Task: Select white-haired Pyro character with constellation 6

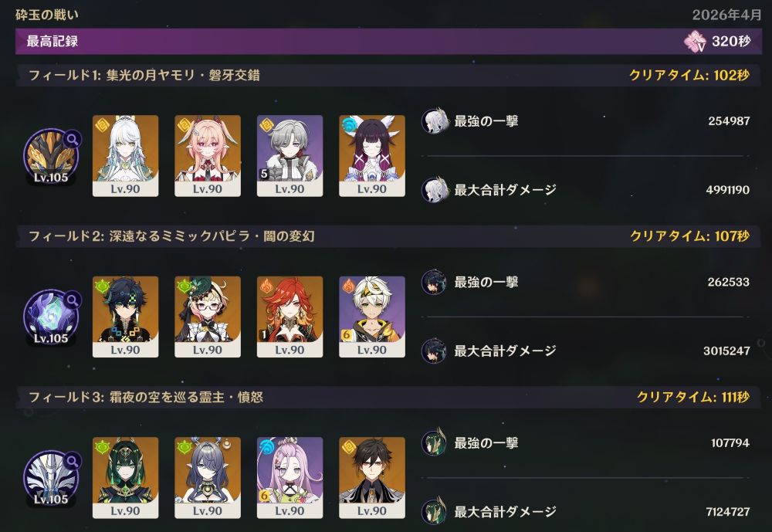Action: coord(372,317)
